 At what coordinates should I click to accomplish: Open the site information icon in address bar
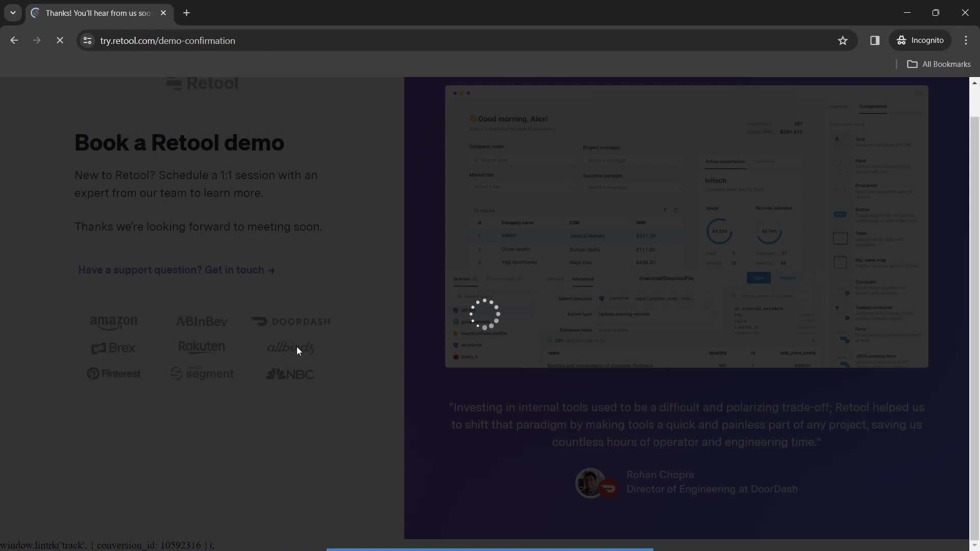click(87, 40)
